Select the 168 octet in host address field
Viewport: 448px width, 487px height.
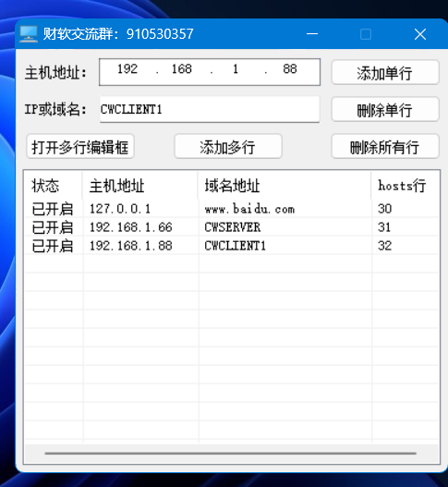(182, 69)
